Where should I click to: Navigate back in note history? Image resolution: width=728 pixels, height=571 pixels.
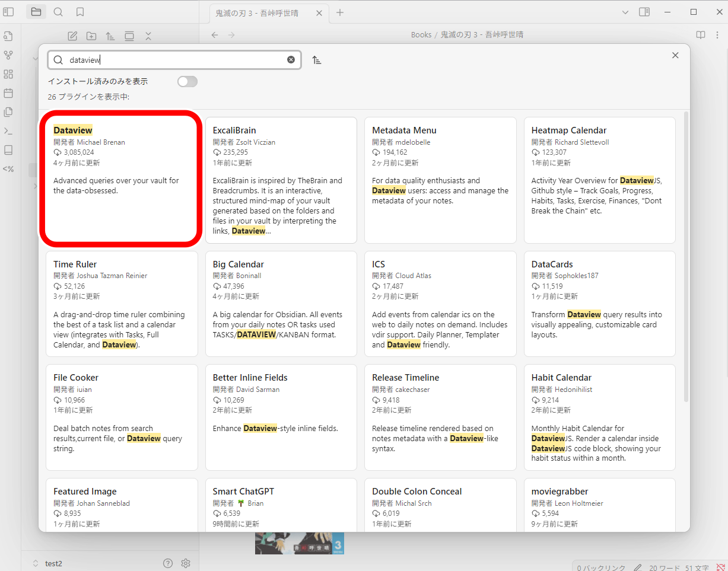[x=215, y=35]
